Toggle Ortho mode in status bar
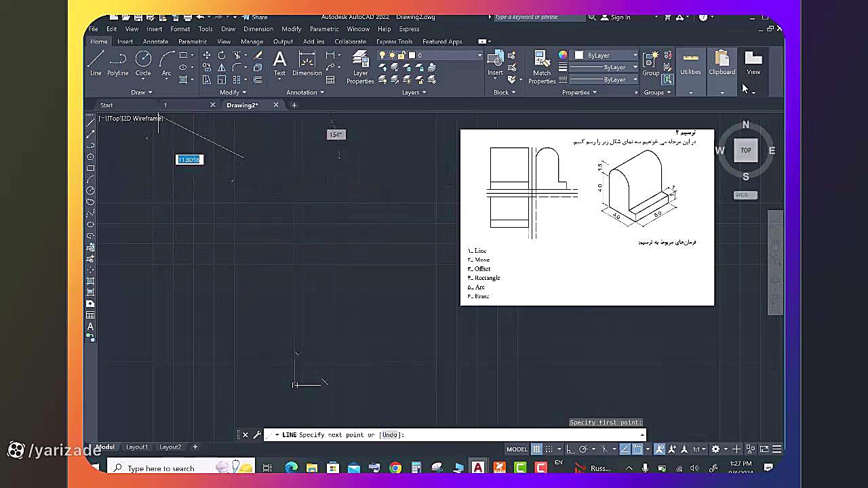868x488 pixels. pos(570,449)
